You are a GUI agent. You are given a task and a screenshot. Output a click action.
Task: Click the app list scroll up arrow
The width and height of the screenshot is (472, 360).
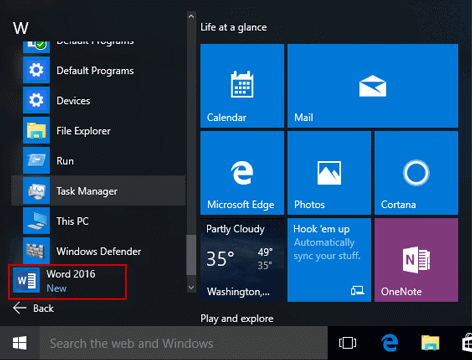click(191, 16)
